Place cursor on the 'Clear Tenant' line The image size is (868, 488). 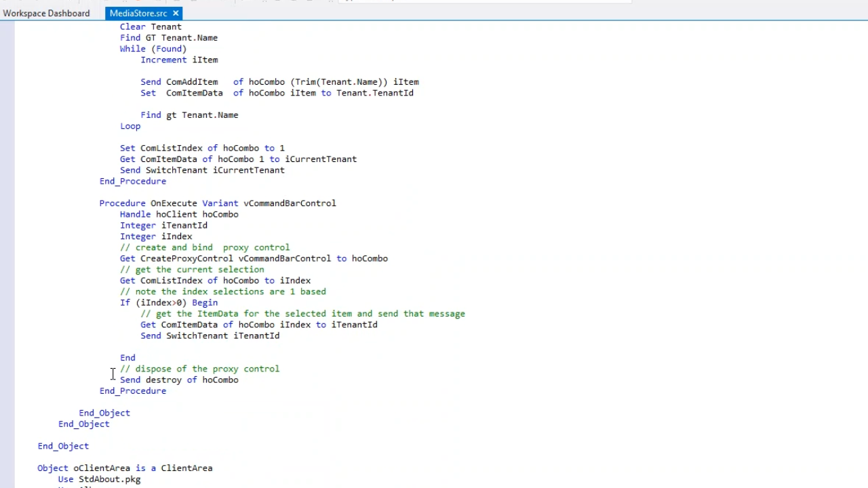(x=151, y=27)
